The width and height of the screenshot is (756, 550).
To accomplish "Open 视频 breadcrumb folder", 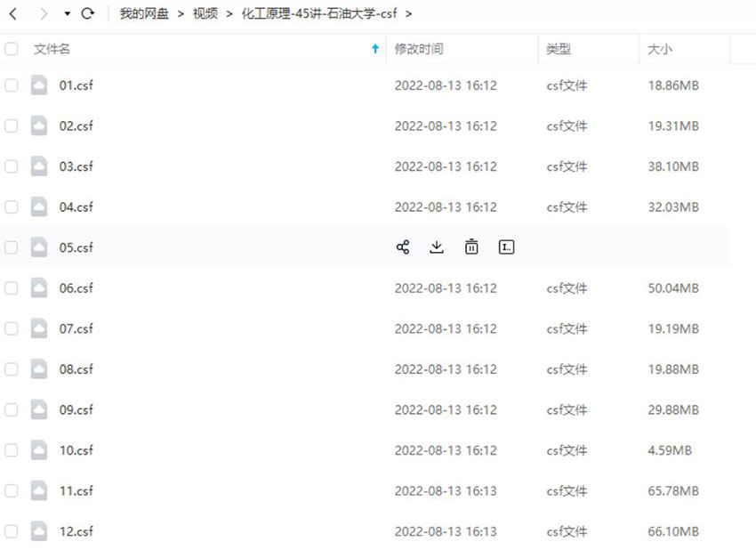I will (x=205, y=13).
